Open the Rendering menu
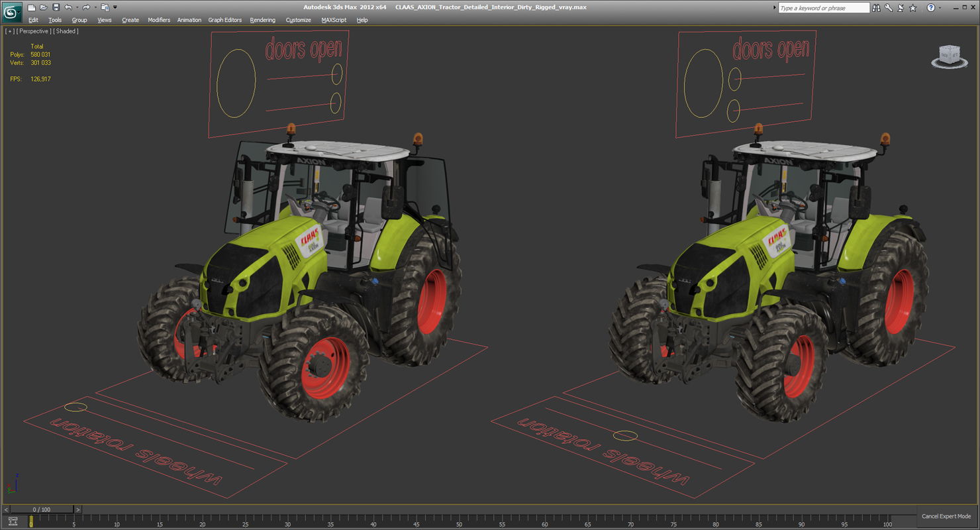 (x=263, y=20)
